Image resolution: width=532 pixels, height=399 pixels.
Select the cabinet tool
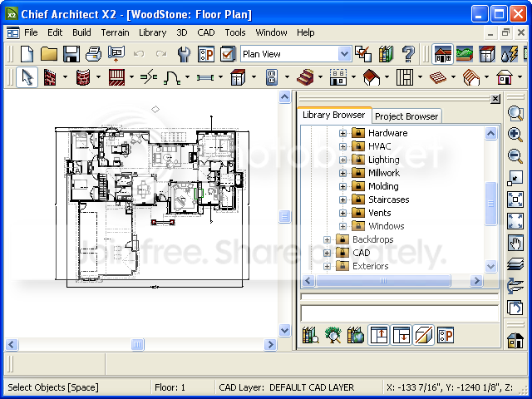click(238, 77)
